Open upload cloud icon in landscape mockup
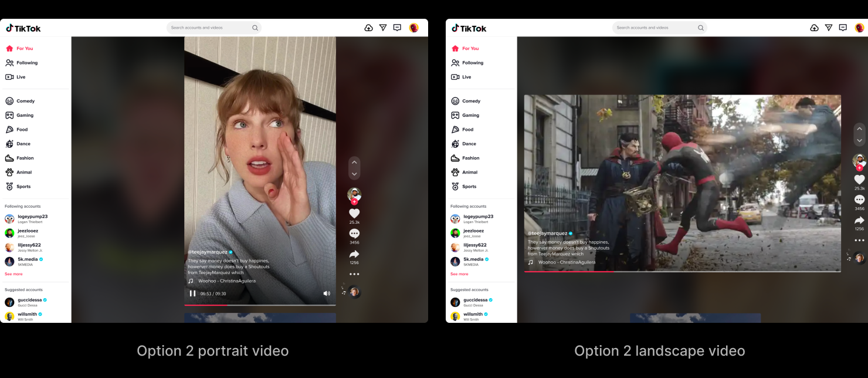The height and width of the screenshot is (378, 868). tap(814, 28)
